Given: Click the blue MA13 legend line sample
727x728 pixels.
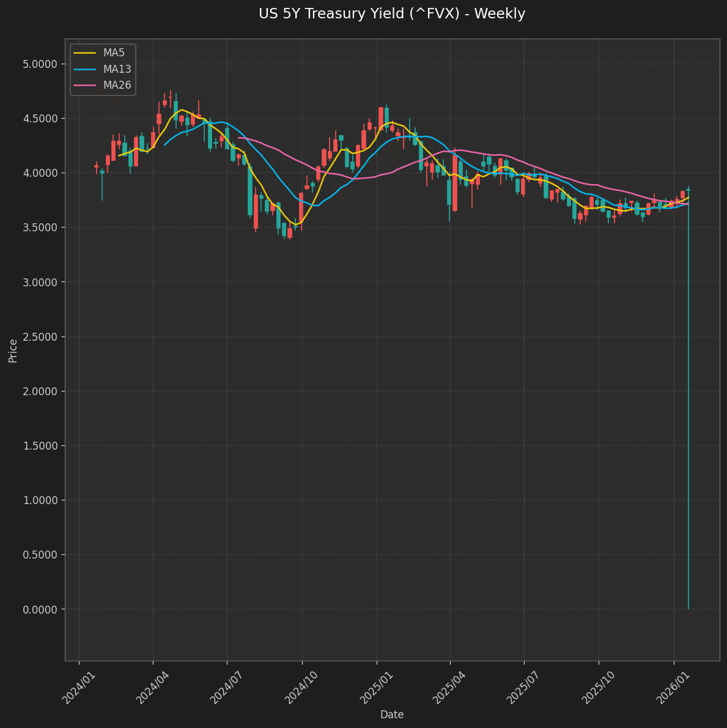Looking at the screenshot, I should pyautogui.click(x=85, y=69).
